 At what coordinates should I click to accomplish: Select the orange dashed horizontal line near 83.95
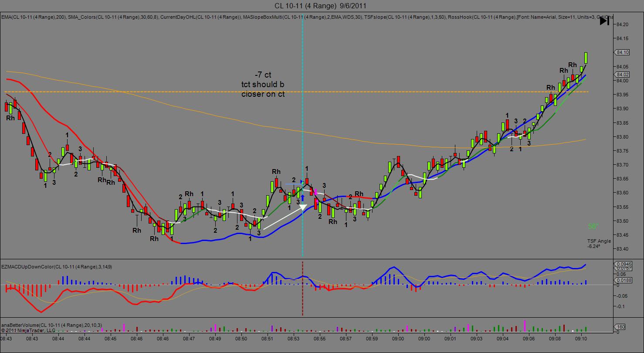[x=296, y=92]
